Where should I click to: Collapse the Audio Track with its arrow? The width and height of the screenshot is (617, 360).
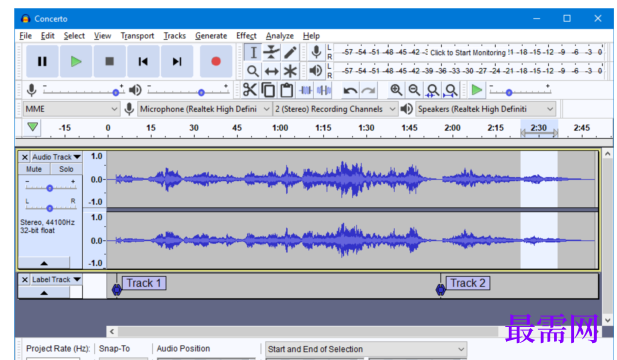[44, 263]
